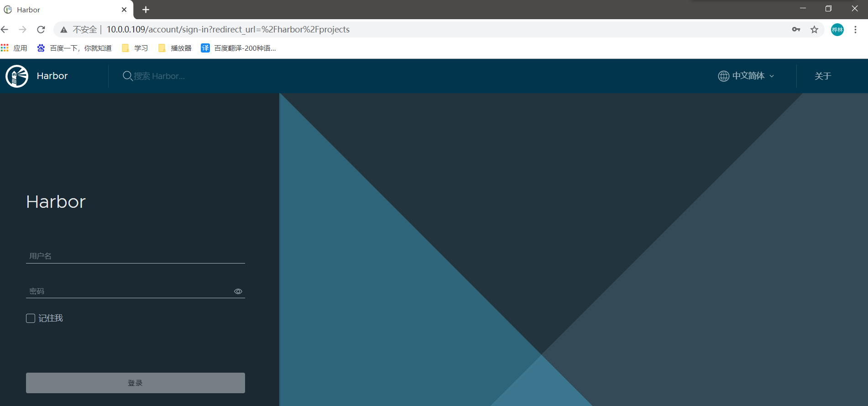Click the Harbor header title link

click(x=52, y=76)
